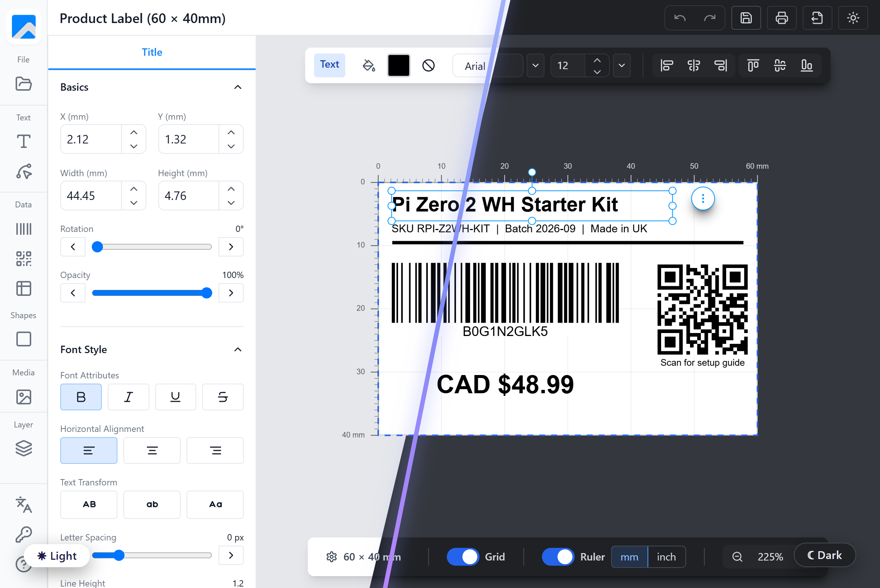Select the rectangle shape tool
The width and height of the screenshot is (880, 588).
[23, 339]
